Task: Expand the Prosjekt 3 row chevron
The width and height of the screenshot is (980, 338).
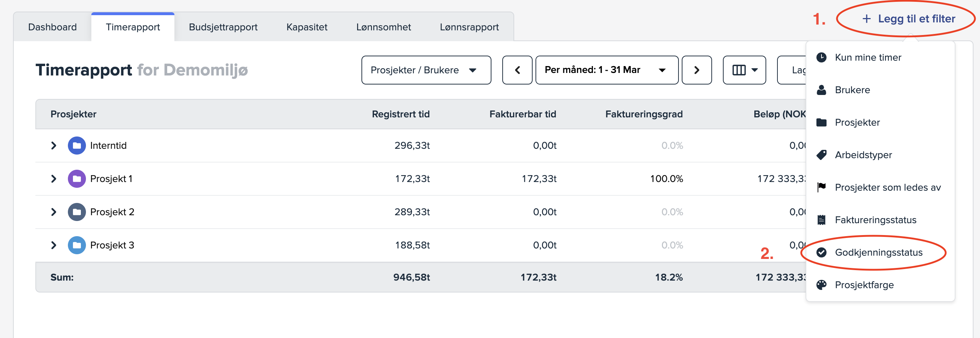Action: tap(54, 245)
